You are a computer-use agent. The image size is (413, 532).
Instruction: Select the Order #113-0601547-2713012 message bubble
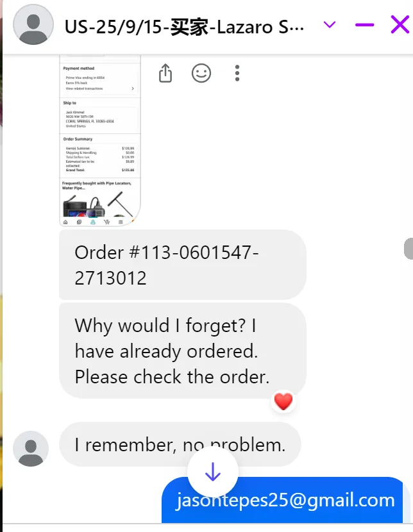click(183, 265)
